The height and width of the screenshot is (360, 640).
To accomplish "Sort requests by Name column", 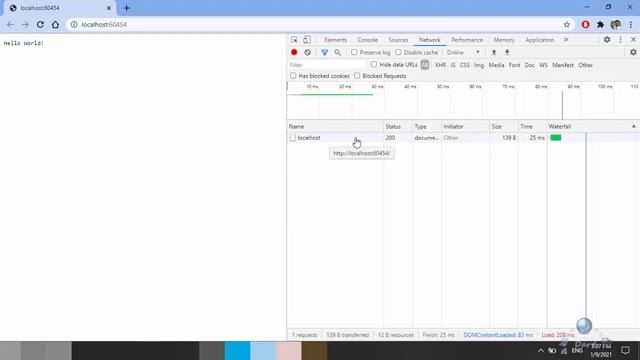I will [x=335, y=127].
